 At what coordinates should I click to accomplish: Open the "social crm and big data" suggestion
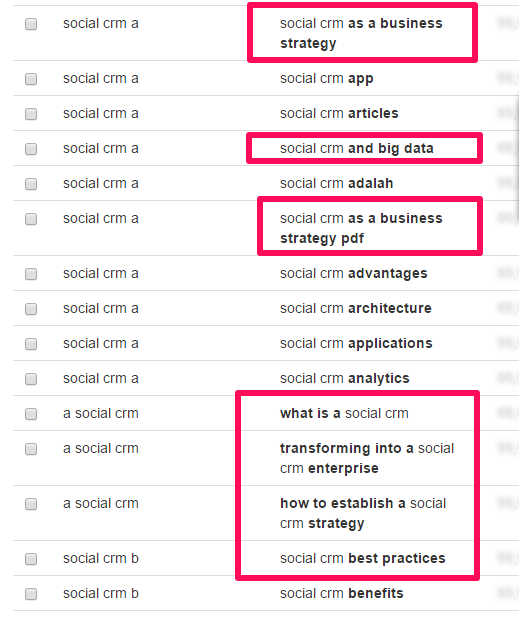point(356,148)
